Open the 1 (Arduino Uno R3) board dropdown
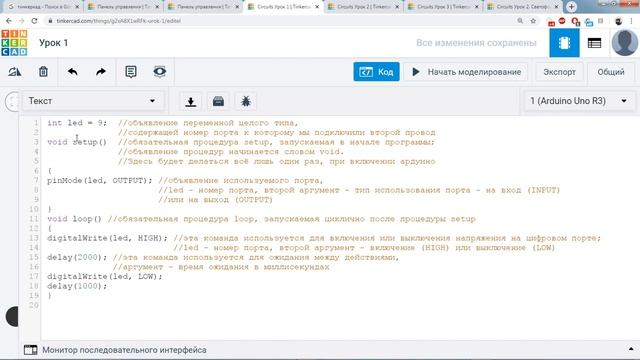The width and height of the screenshot is (640, 360). point(579,101)
